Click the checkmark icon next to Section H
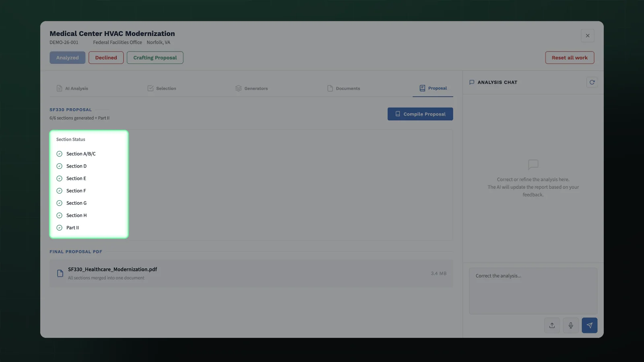Viewport: 644px width, 362px height. point(59,216)
